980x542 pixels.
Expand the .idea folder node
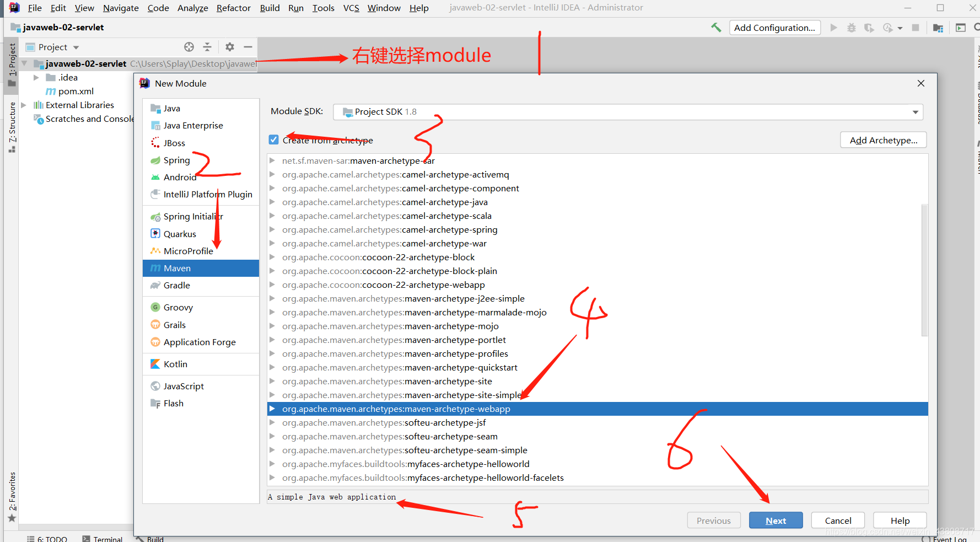36,78
